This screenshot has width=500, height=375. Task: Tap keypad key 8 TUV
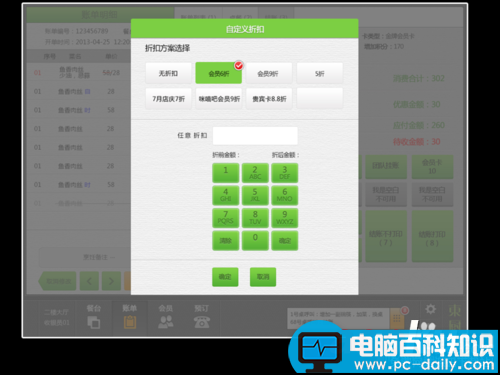click(x=255, y=218)
